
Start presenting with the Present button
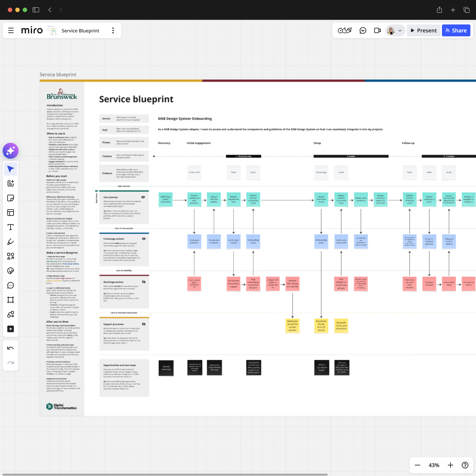(x=423, y=30)
